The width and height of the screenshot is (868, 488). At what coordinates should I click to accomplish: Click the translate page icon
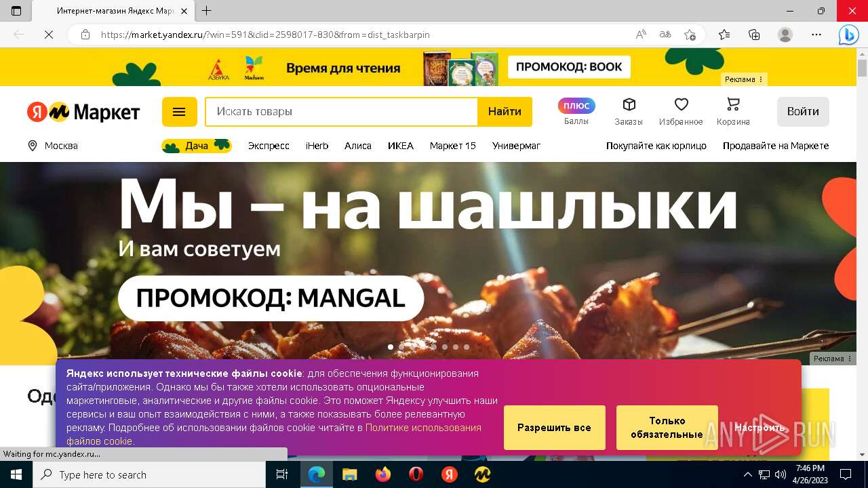665,35
